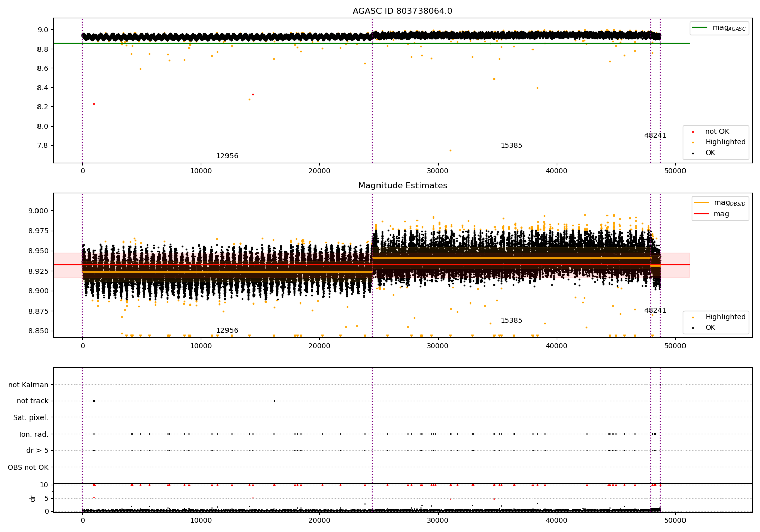Click the red 'mag' legend label

721,214
